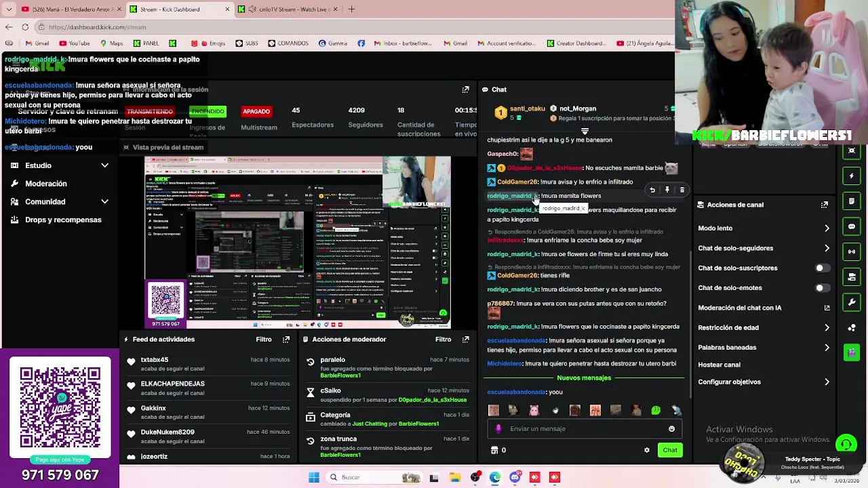Click the green Chat send button

pyautogui.click(x=670, y=450)
